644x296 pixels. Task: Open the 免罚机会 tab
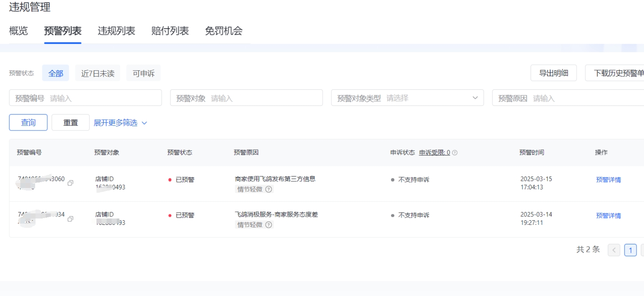(224, 31)
